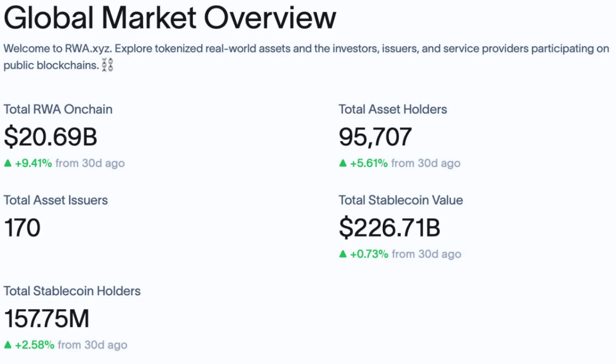616x364 pixels.
Task: Click the +0.73% change percentage
Action: click(x=369, y=254)
